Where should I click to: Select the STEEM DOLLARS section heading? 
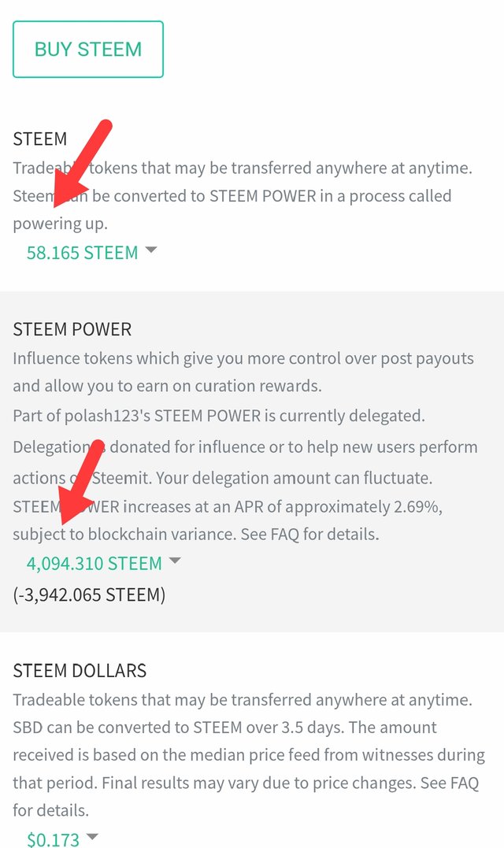click(80, 671)
